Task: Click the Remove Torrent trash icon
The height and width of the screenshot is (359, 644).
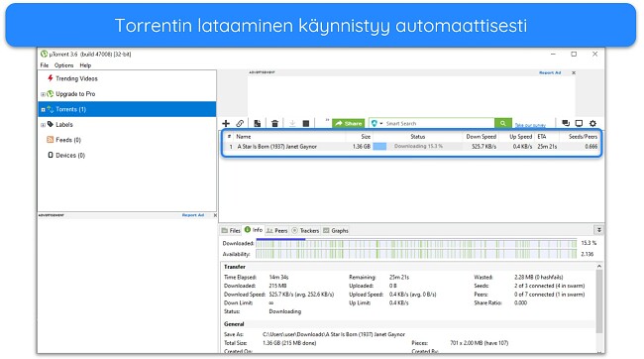Action: [x=274, y=123]
